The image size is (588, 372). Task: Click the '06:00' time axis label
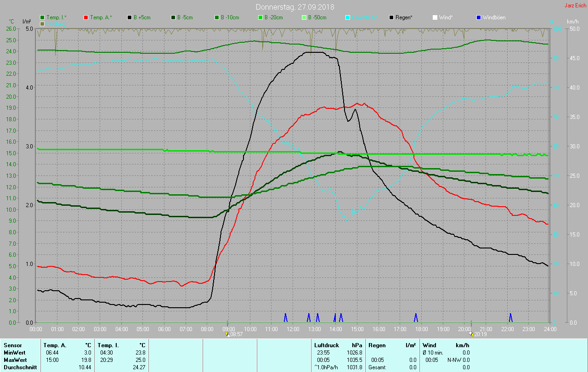click(164, 329)
